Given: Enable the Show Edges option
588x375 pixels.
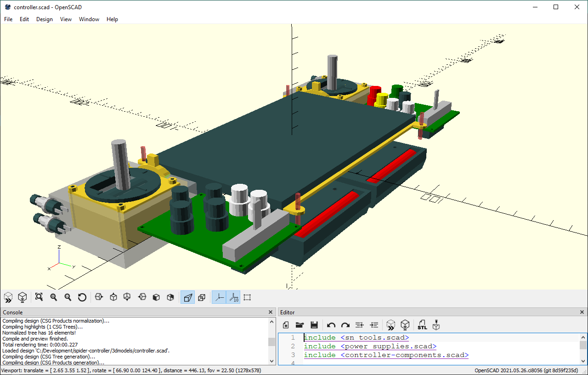Looking at the screenshot, I should click(247, 297).
